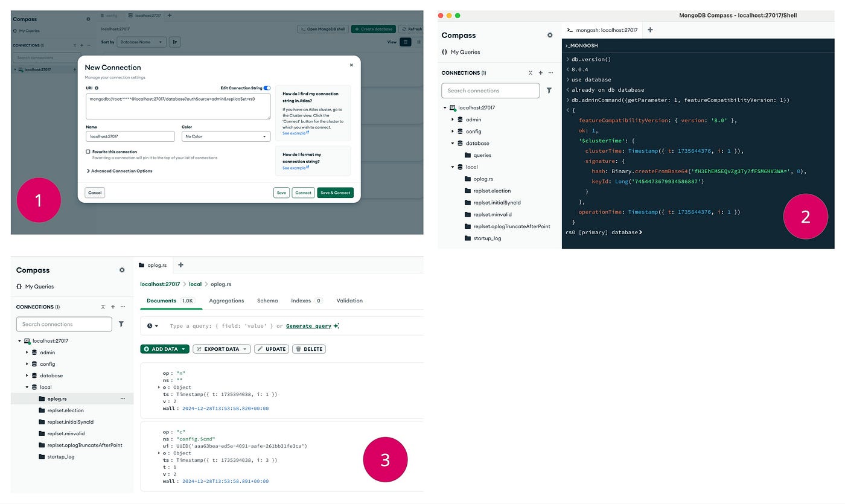Viewport: 845px width, 504px height.
Task: Open the query history clock dropdown
Action: 153,326
